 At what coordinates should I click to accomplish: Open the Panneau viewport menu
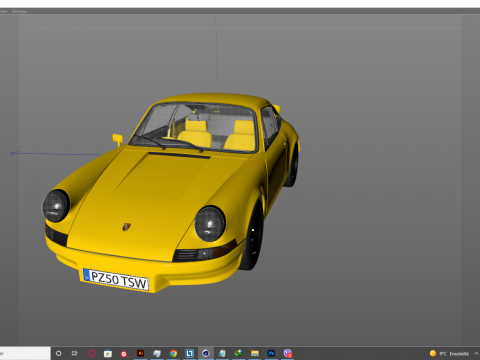tap(19, 11)
